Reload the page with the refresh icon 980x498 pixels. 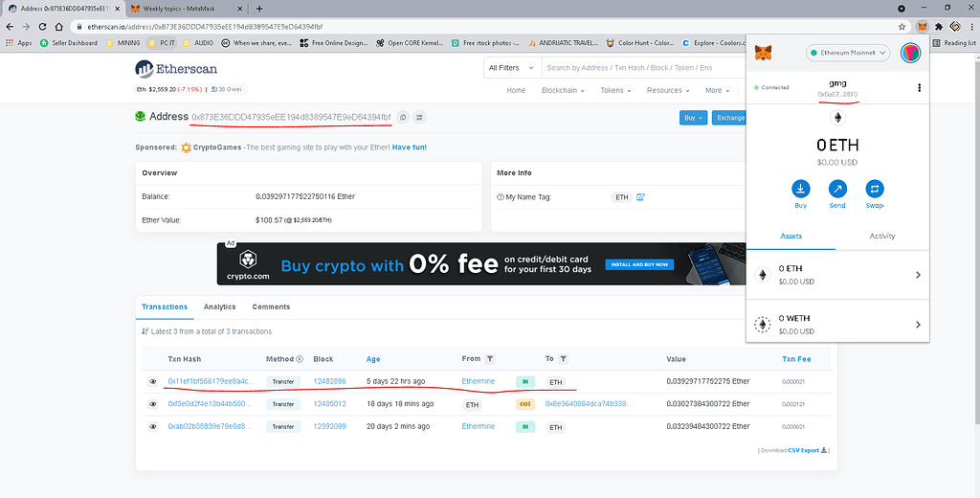pyautogui.click(x=42, y=27)
